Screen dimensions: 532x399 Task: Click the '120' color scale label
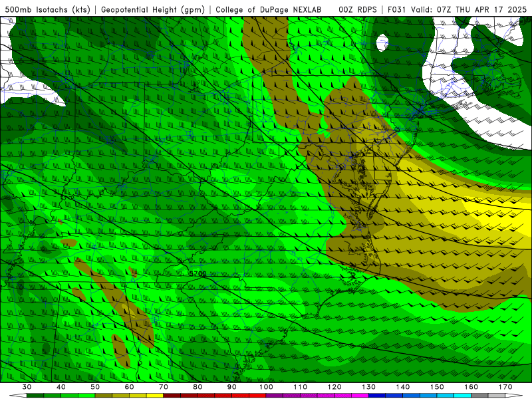click(x=334, y=387)
